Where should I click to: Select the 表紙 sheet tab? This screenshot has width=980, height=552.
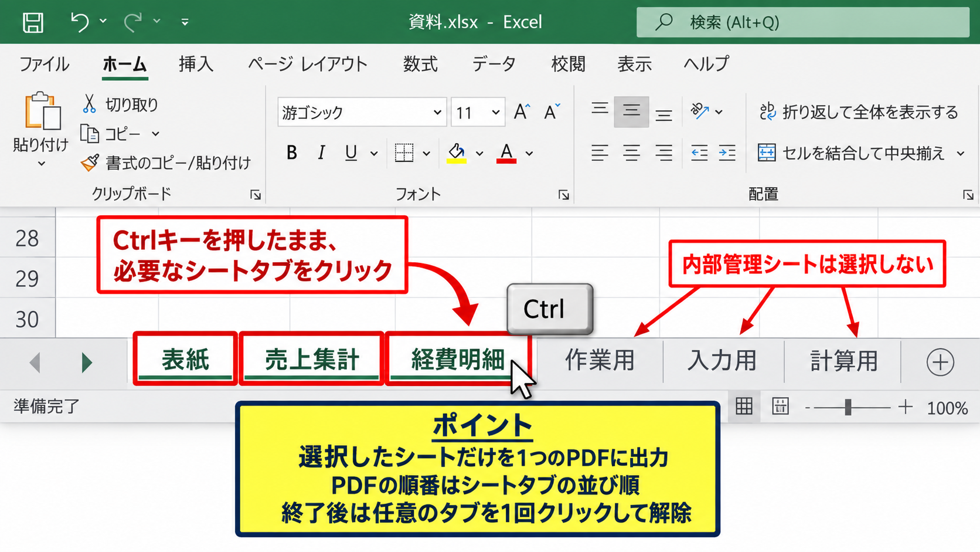coord(185,359)
